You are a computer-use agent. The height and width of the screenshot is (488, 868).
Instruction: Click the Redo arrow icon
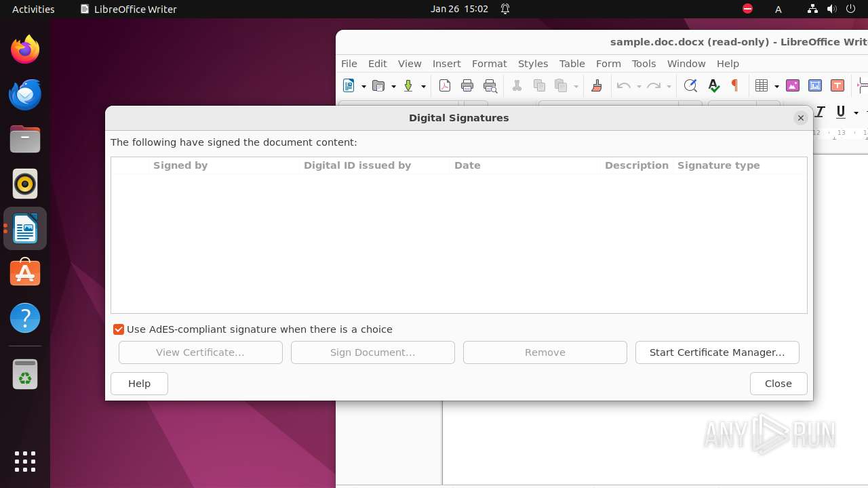pos(653,85)
